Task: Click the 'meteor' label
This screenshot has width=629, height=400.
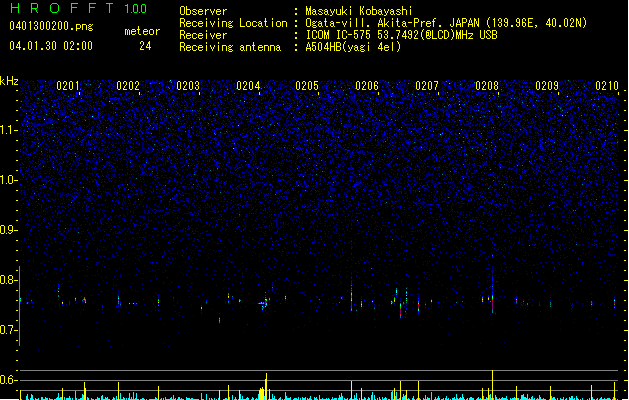Action: coord(142,31)
